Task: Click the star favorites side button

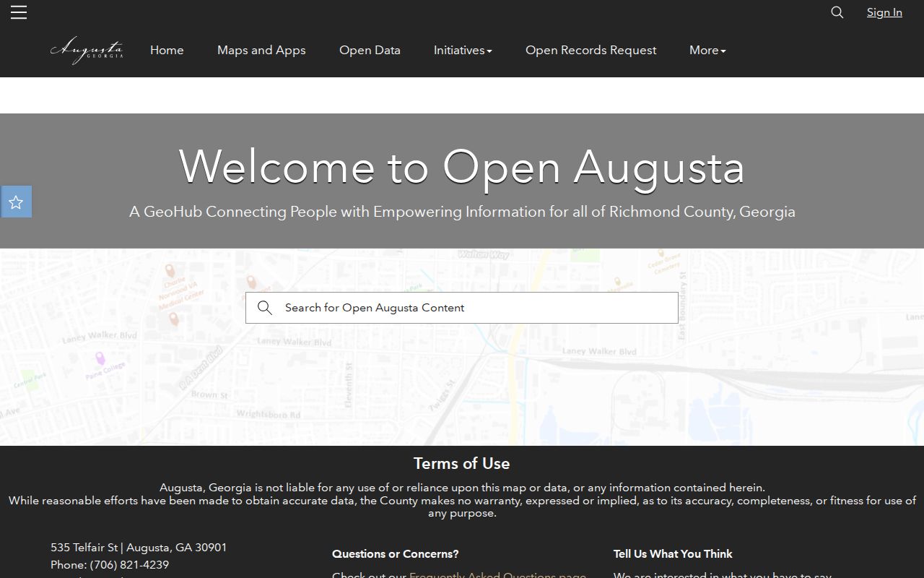Action: 16,202
